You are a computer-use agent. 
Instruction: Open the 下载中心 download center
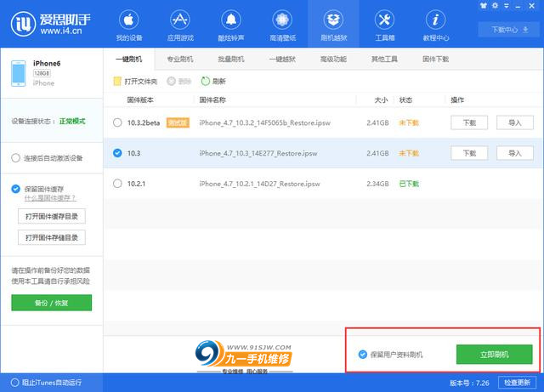(x=510, y=30)
